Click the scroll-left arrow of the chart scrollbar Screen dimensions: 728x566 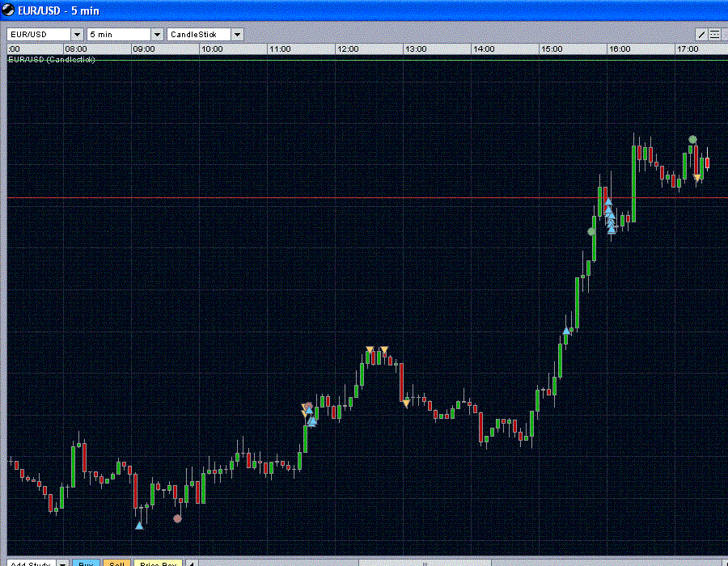[191, 563]
